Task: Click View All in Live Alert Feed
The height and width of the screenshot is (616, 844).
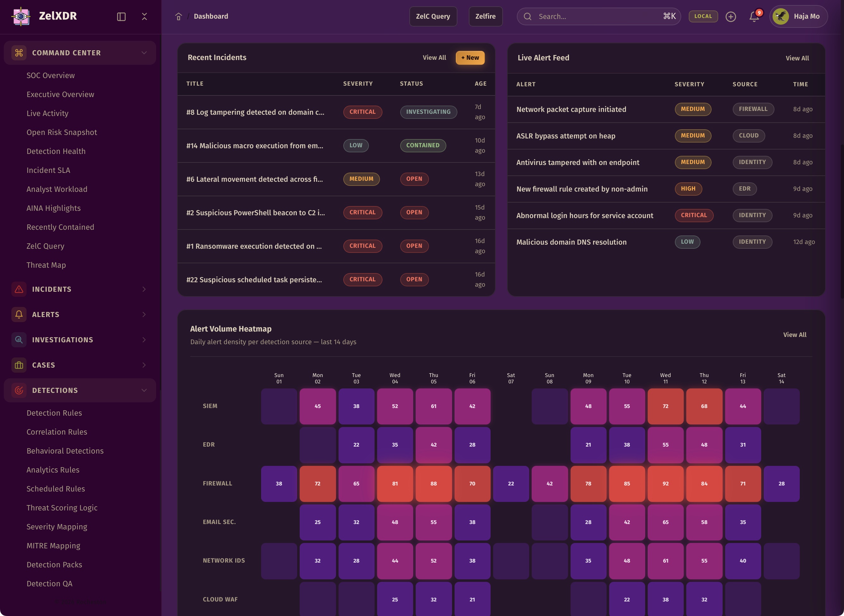Action: click(x=797, y=58)
